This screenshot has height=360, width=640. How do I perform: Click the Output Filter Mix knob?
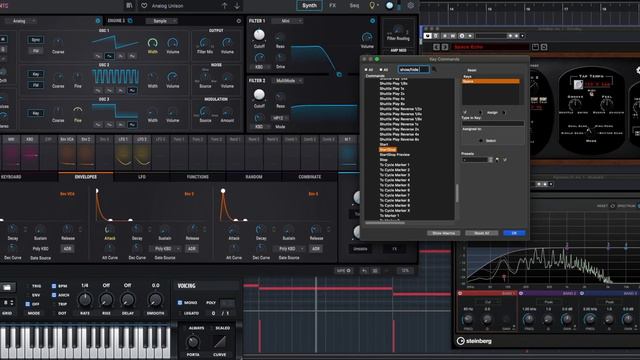pyautogui.click(x=204, y=42)
